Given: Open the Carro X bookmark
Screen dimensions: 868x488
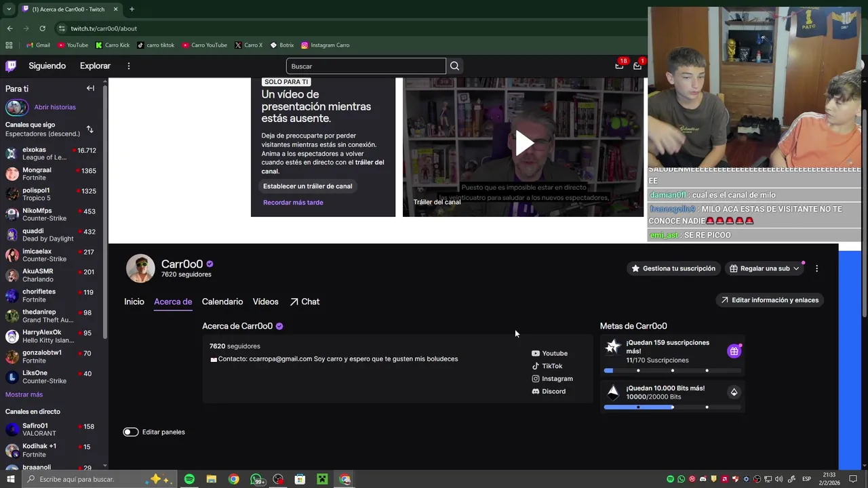Looking at the screenshot, I should (248, 45).
